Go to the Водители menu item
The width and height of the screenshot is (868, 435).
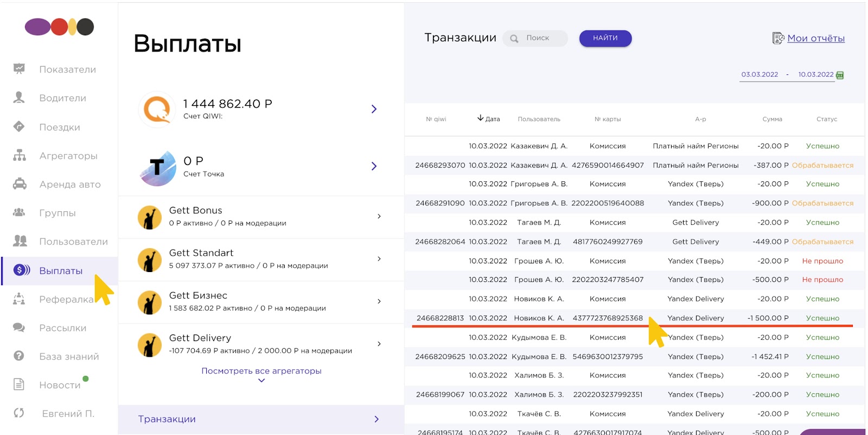(62, 98)
